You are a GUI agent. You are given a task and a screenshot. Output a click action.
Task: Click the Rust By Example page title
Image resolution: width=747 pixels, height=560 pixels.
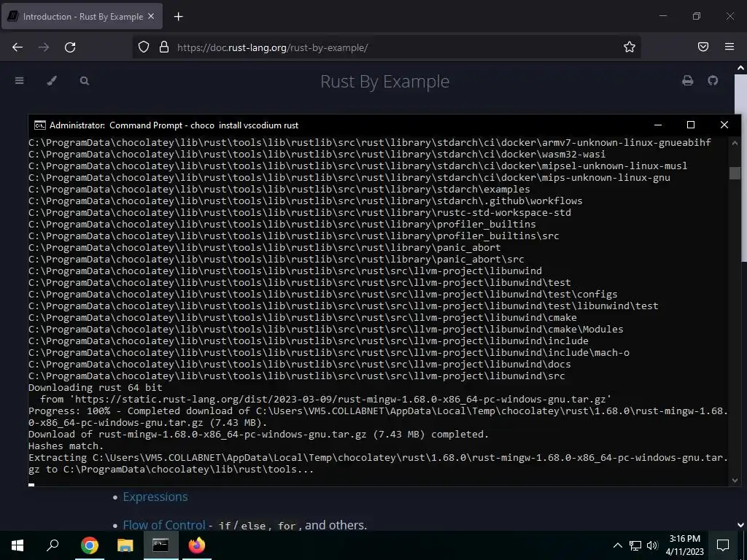pyautogui.click(x=384, y=82)
